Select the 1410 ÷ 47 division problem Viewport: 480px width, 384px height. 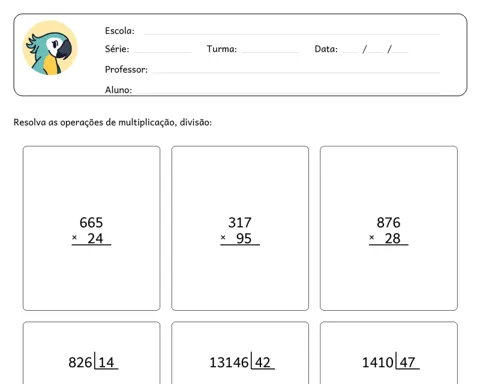[389, 353]
